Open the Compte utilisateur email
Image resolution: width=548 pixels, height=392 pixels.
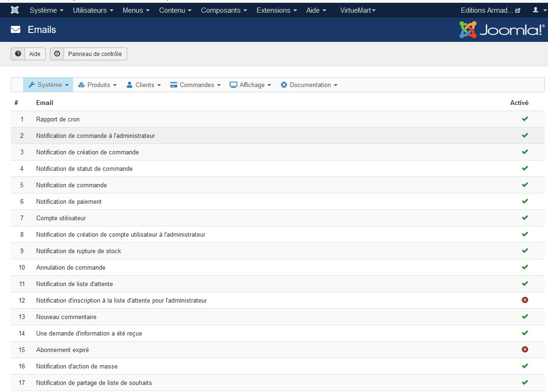click(61, 218)
